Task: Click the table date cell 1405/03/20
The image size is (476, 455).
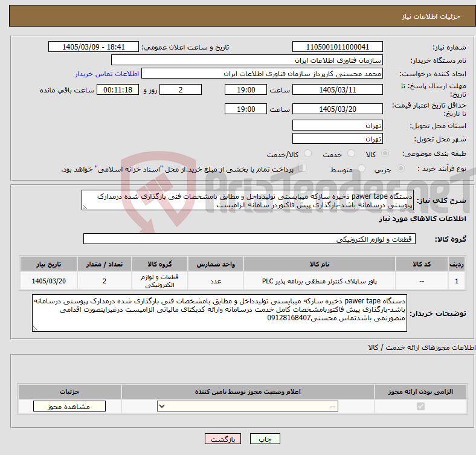Action: tap(48, 281)
